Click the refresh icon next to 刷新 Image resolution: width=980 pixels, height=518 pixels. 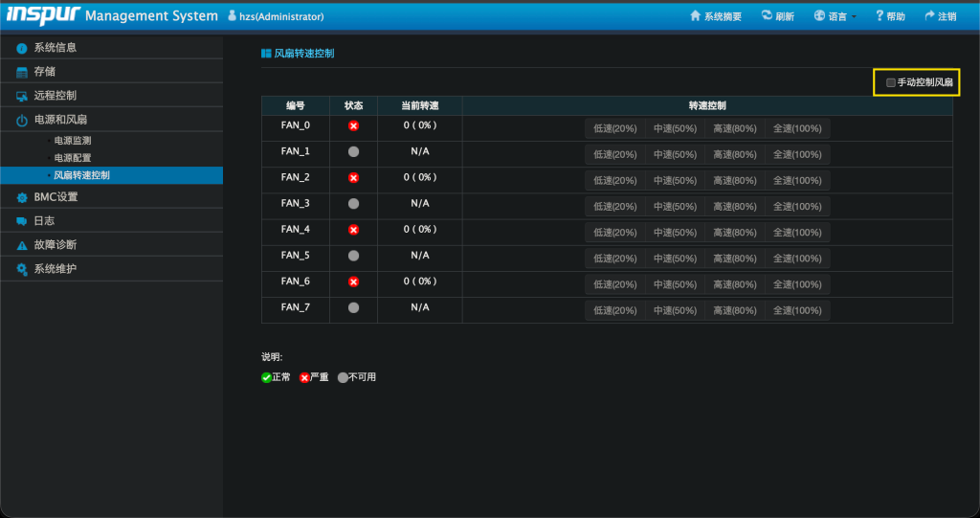(x=767, y=15)
